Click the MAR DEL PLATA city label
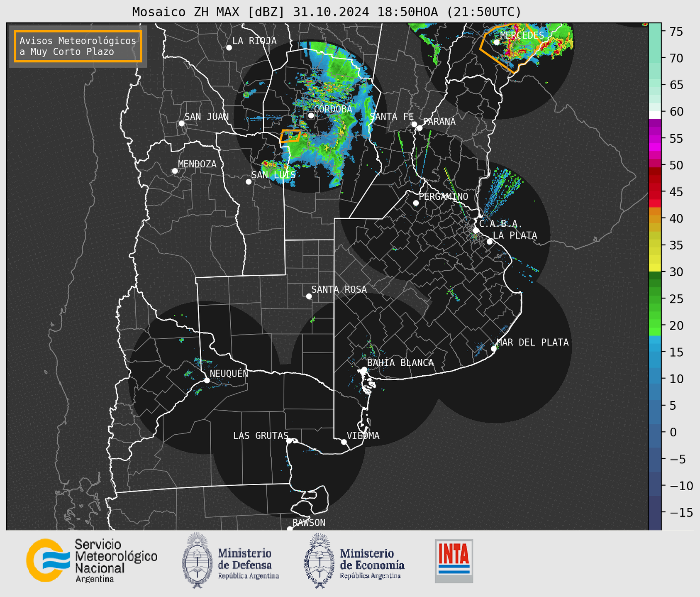 [x=532, y=343]
